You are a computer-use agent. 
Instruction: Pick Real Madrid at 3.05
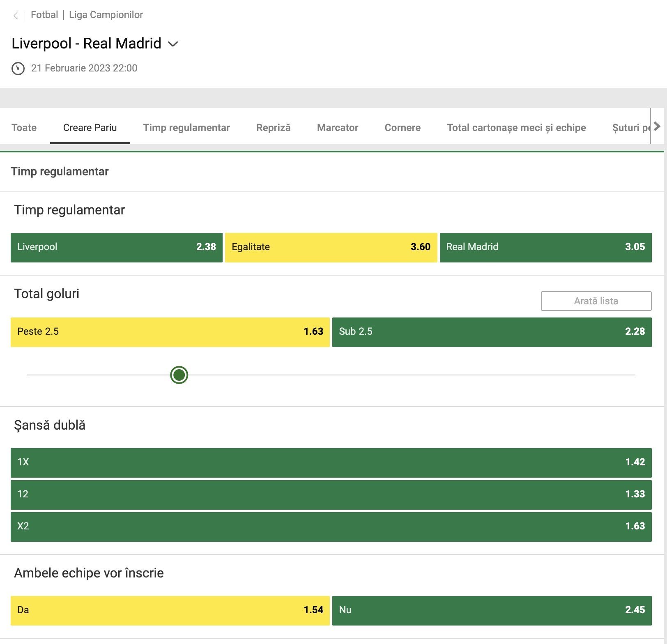[546, 248]
